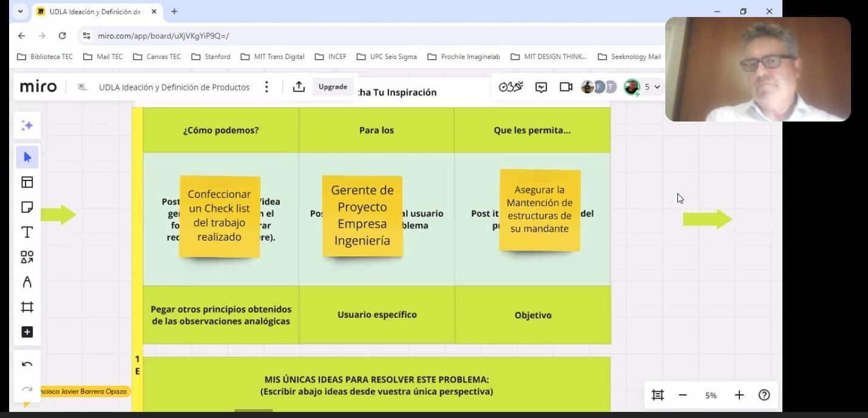The width and height of the screenshot is (868, 418).
Task: Open the shapes and lines tool
Action: point(27,257)
